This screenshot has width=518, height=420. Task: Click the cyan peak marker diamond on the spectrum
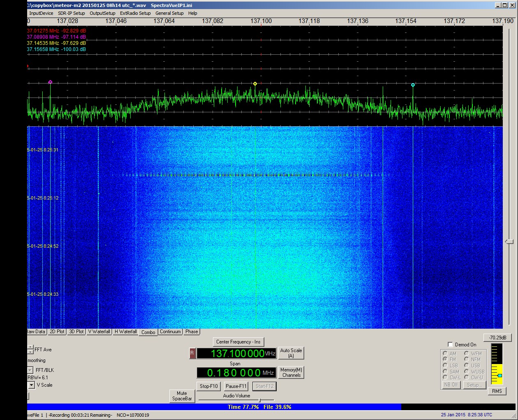point(413,85)
